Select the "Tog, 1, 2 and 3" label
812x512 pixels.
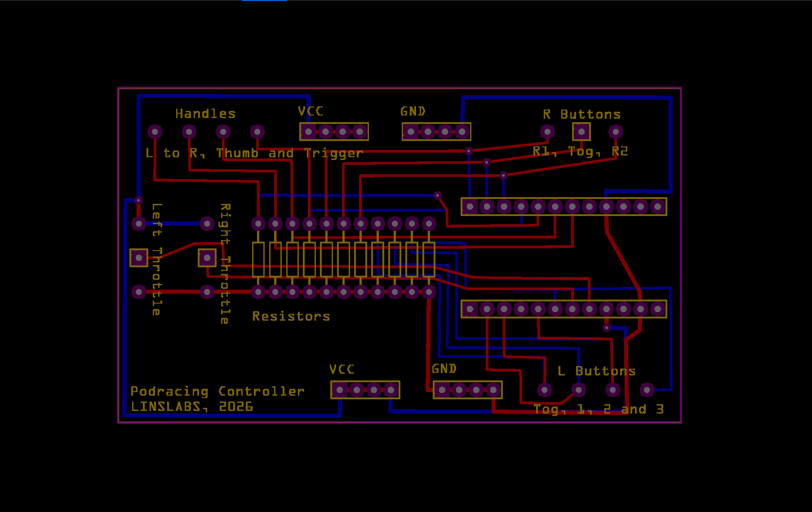point(599,409)
